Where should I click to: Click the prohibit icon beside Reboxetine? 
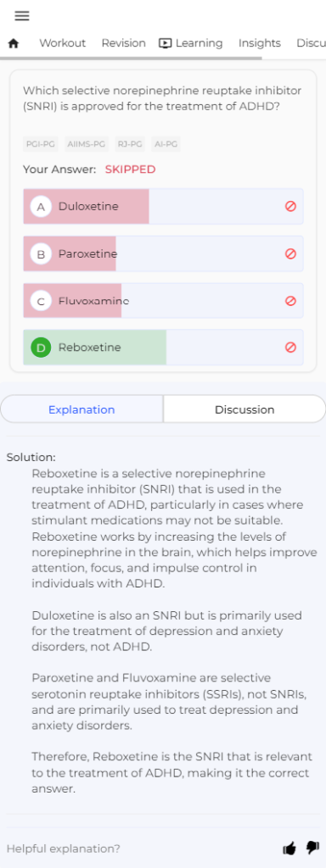[x=290, y=347]
